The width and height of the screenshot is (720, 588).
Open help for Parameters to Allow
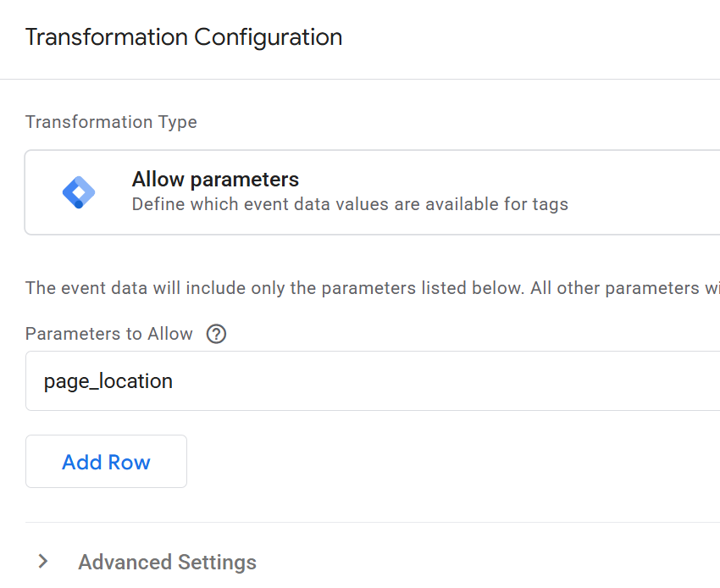click(216, 334)
